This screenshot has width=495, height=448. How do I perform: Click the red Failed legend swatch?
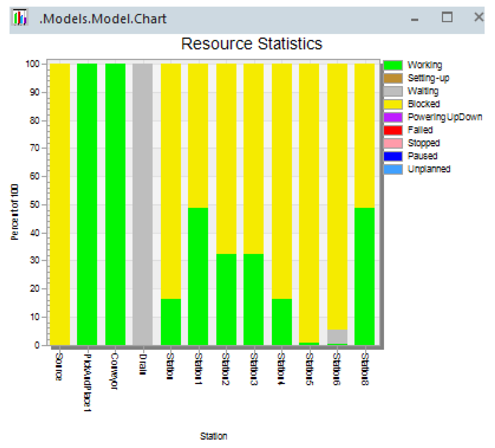click(x=393, y=130)
